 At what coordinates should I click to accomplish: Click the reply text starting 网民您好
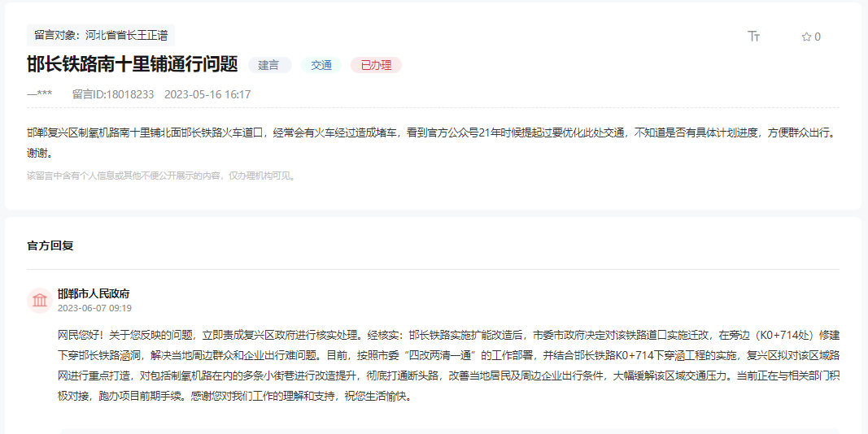pos(448,366)
